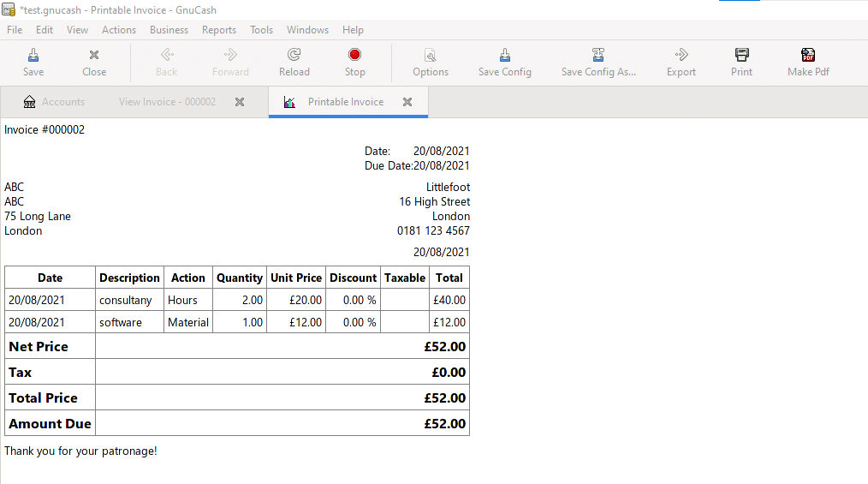Open the Windows menu
Image resolution: width=868 pixels, height=484 pixels.
click(307, 30)
